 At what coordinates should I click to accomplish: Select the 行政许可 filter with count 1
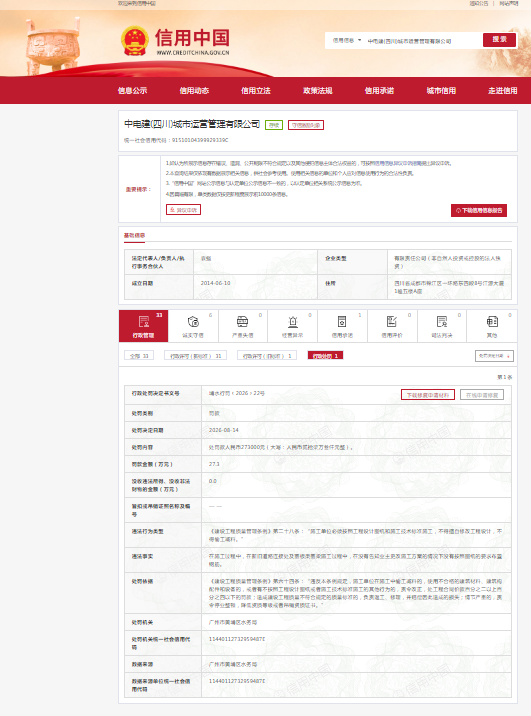point(267,356)
